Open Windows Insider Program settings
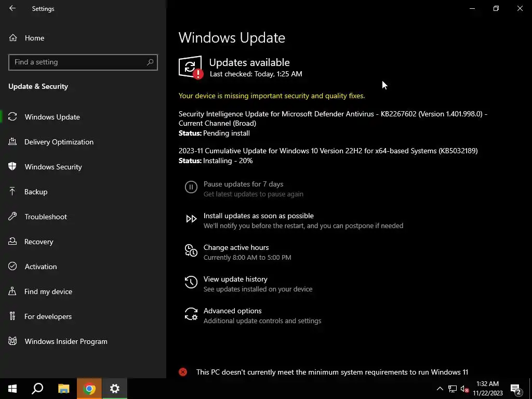The image size is (532, 399). tap(83, 341)
